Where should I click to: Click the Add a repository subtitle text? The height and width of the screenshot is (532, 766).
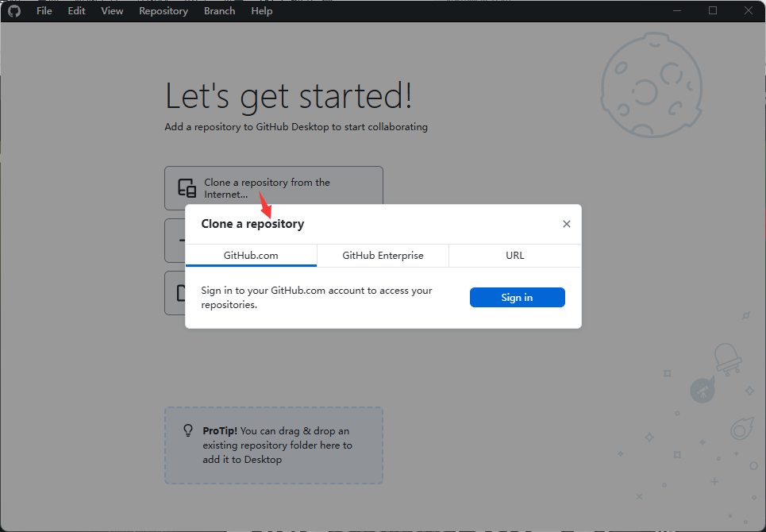click(296, 127)
